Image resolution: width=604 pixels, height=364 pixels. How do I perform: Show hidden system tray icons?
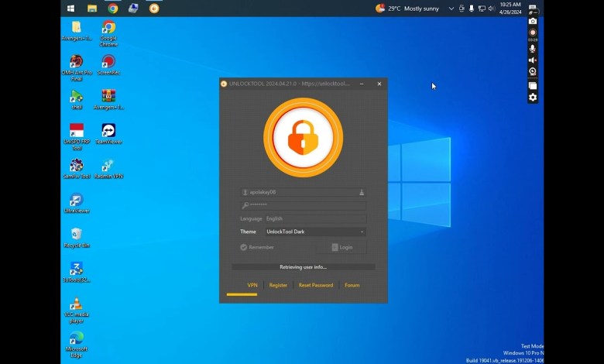[451, 9]
